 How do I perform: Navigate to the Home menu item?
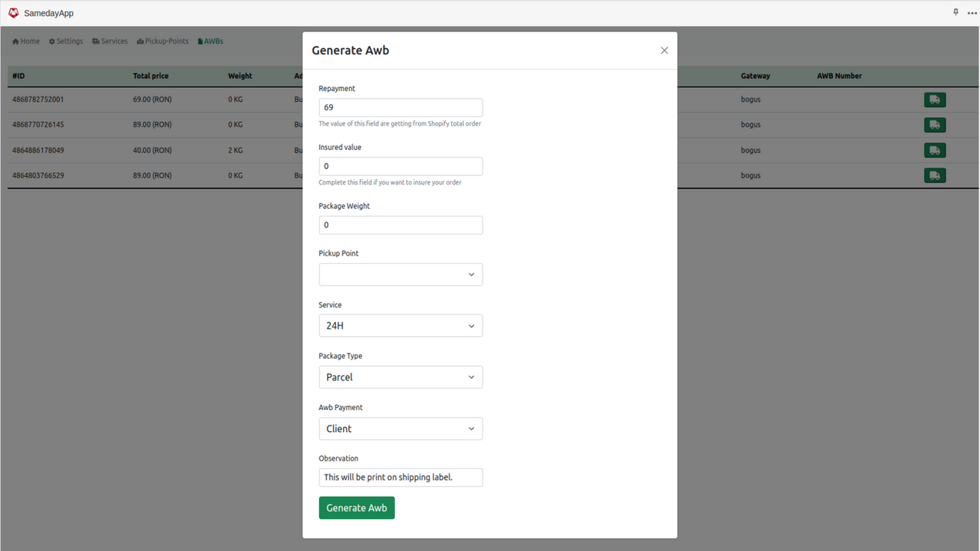[x=26, y=41]
